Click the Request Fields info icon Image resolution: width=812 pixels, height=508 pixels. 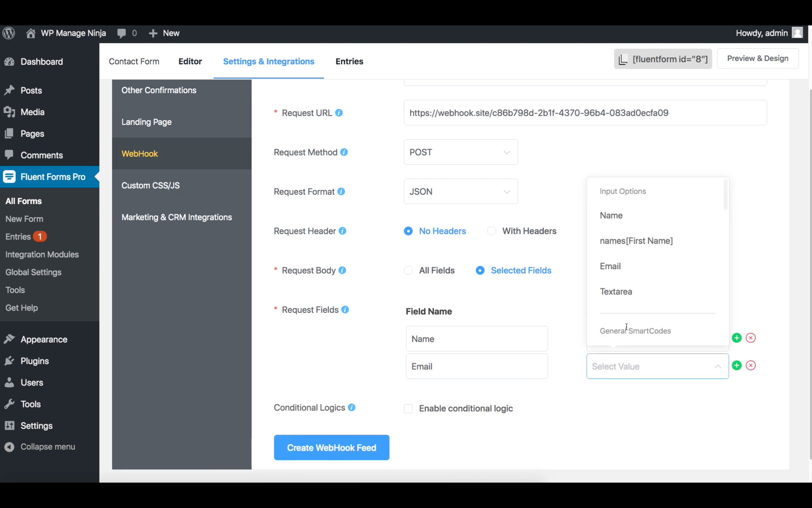pyautogui.click(x=345, y=309)
